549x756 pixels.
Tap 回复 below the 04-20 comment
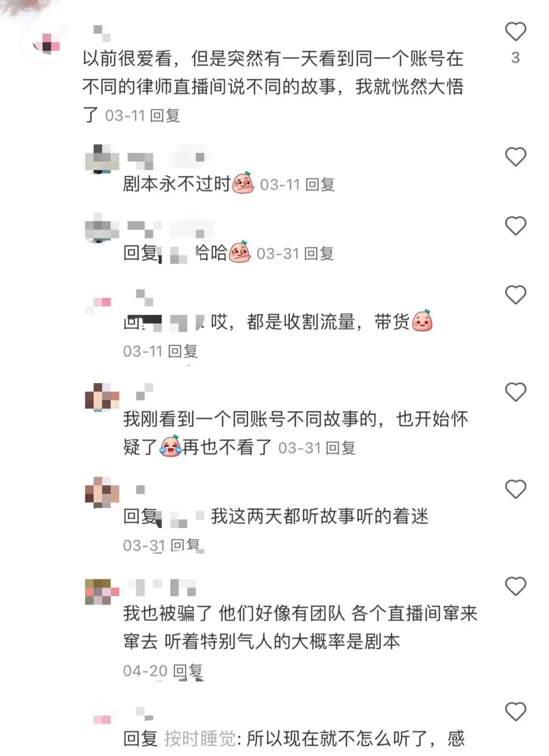pos(188,671)
